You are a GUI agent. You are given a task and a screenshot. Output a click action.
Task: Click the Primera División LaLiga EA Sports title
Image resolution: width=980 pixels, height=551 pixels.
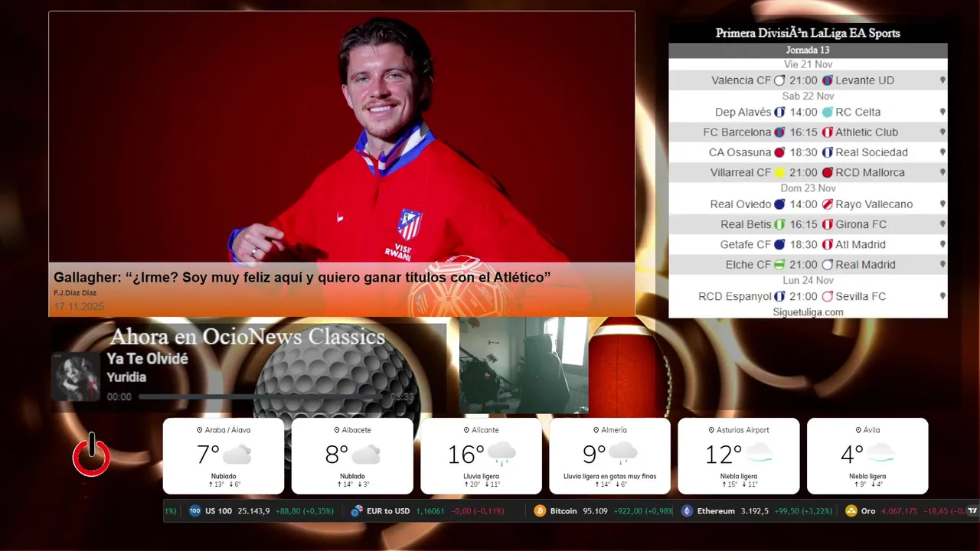pyautogui.click(x=808, y=33)
